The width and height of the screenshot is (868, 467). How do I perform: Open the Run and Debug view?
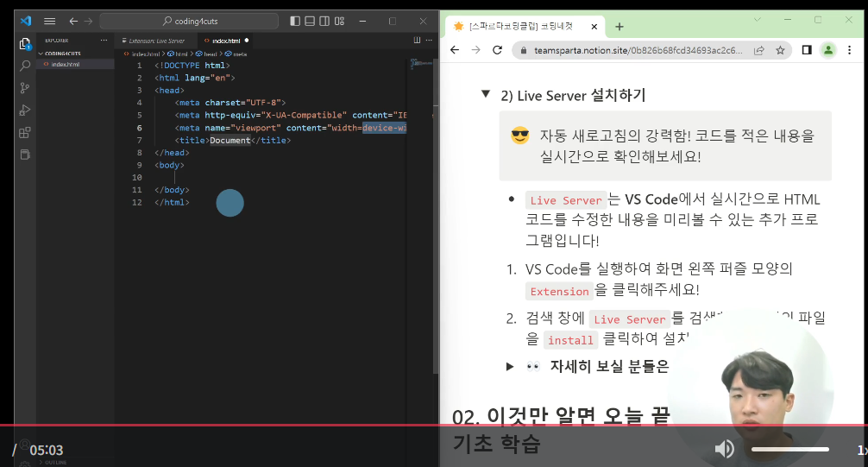click(25, 110)
